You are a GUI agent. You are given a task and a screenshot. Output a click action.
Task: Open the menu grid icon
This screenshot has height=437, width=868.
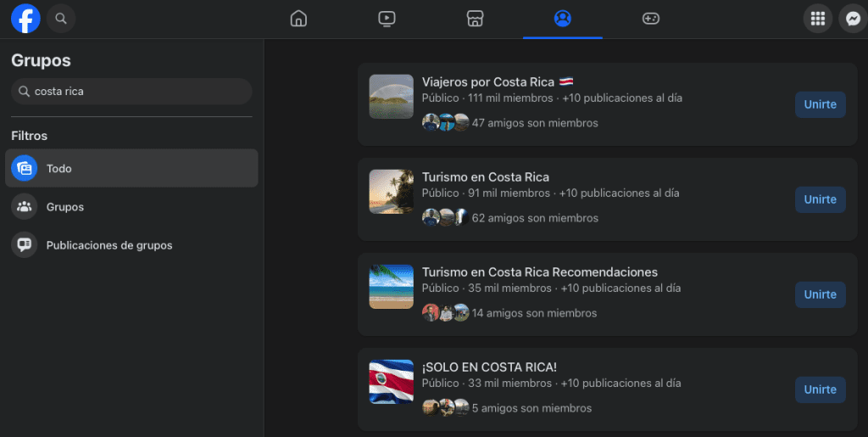[x=818, y=19]
